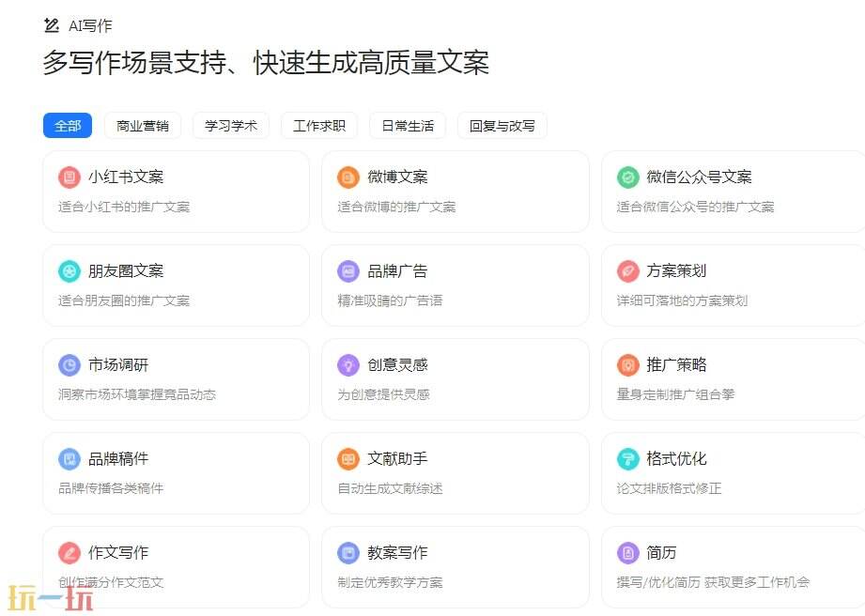Click the 品牌广告 purple icon
The width and height of the screenshot is (865, 616).
pos(348,270)
